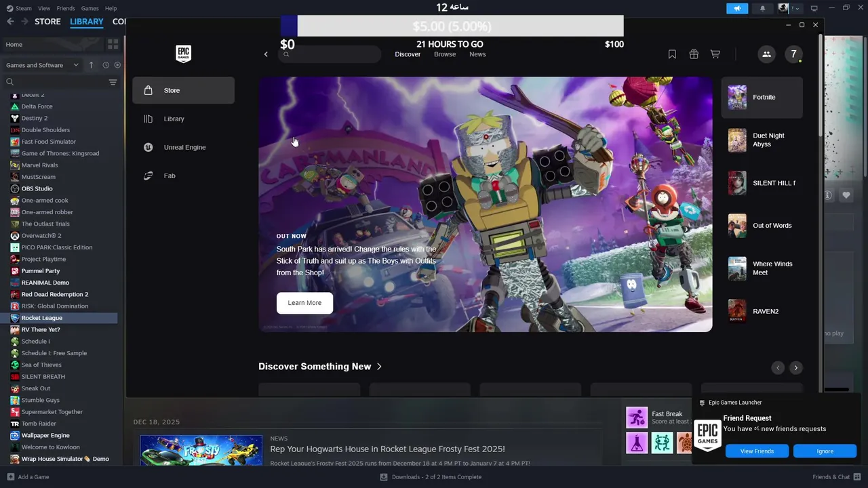Viewport: 868px width, 488px height.
Task: Open the Epic shopping cart
Action: pos(715,54)
